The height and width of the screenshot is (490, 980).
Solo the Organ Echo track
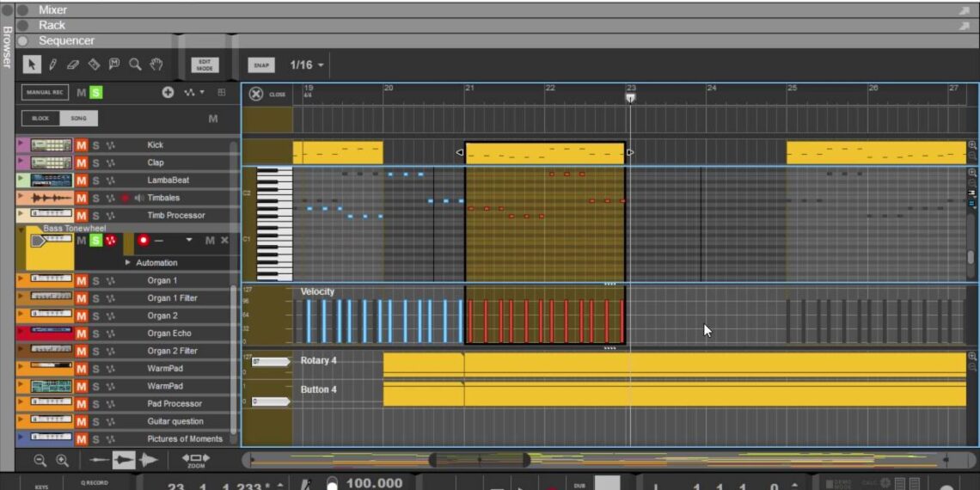click(96, 334)
